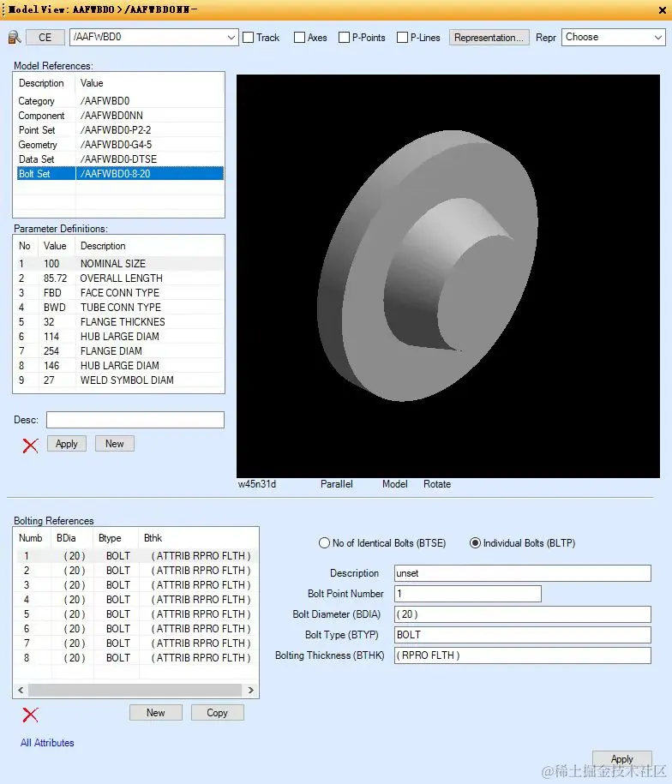Click the Bolting Thickness (BTHK) field
The height and width of the screenshot is (784, 672).
point(523,655)
